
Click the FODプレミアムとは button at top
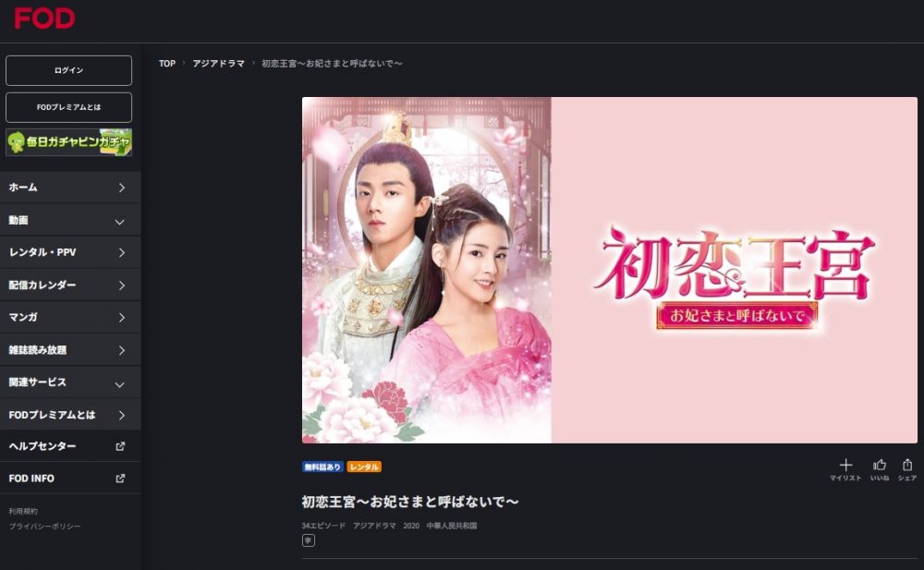click(69, 107)
